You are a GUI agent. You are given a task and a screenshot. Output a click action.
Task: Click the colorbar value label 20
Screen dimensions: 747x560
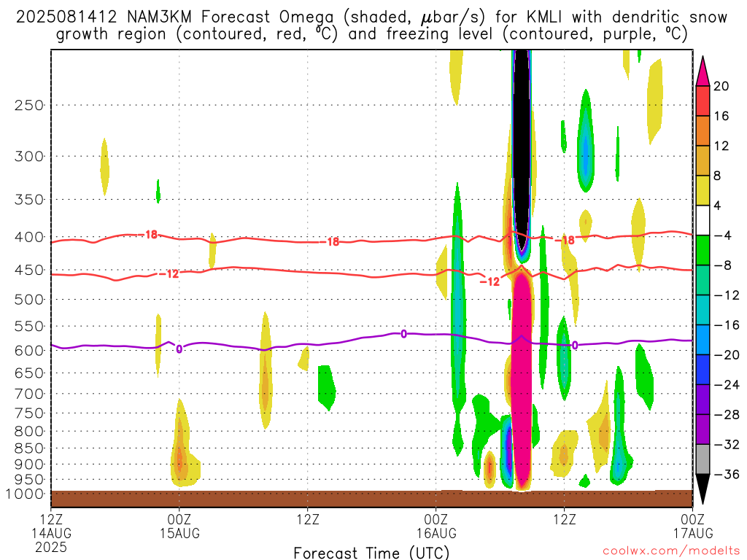(x=721, y=86)
